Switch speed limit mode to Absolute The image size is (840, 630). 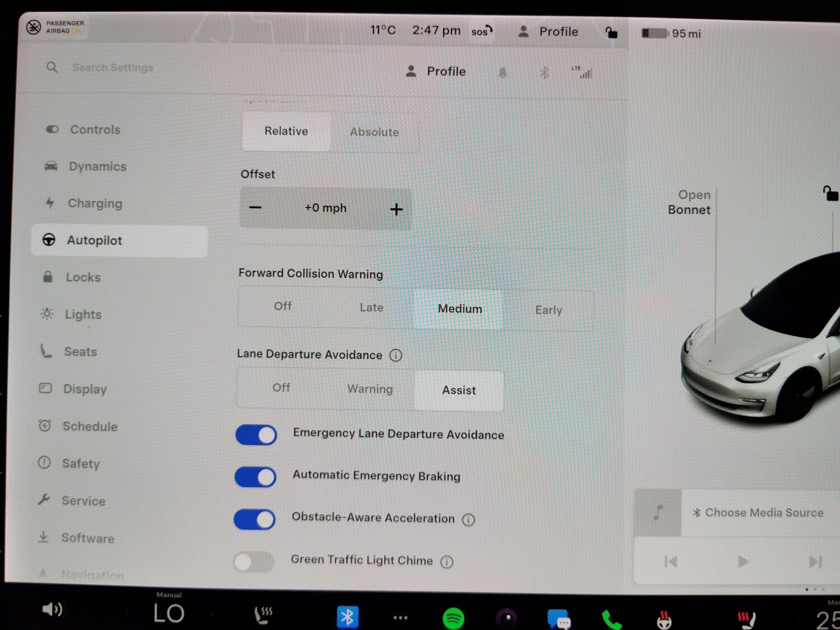(374, 132)
